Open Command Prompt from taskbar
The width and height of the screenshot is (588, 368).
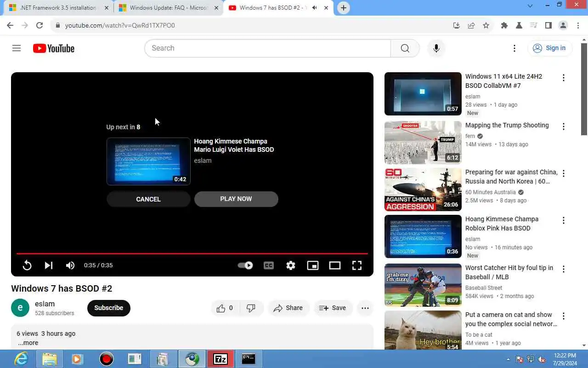[x=249, y=359]
